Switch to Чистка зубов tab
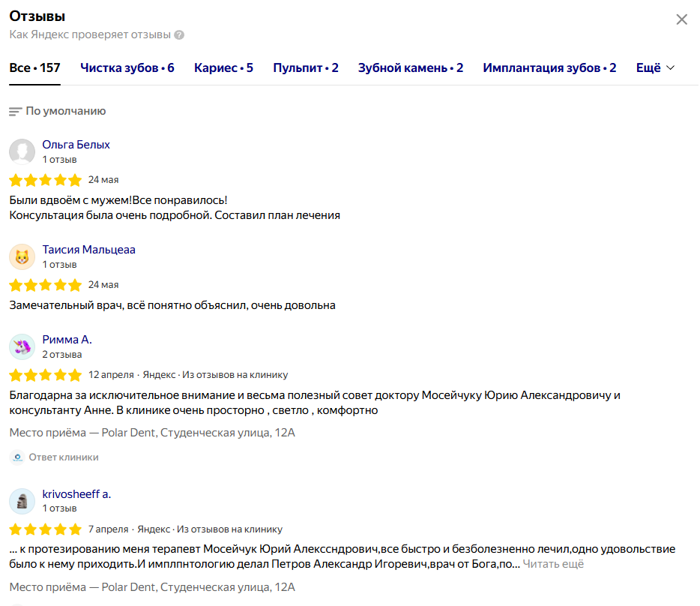The image size is (700, 606). (x=127, y=68)
